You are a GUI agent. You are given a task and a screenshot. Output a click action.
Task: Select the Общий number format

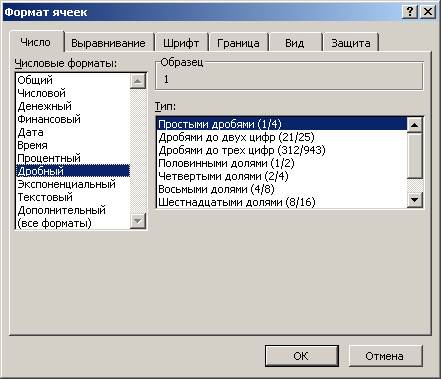73,80
